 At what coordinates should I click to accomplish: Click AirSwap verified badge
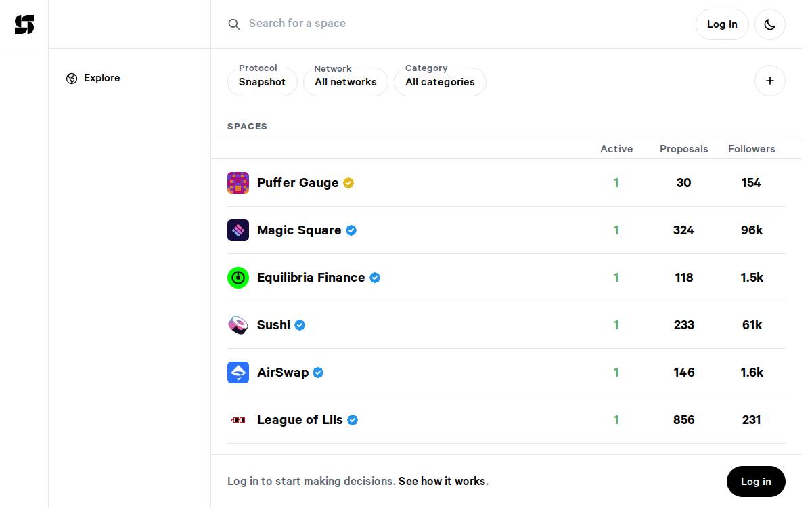click(318, 373)
